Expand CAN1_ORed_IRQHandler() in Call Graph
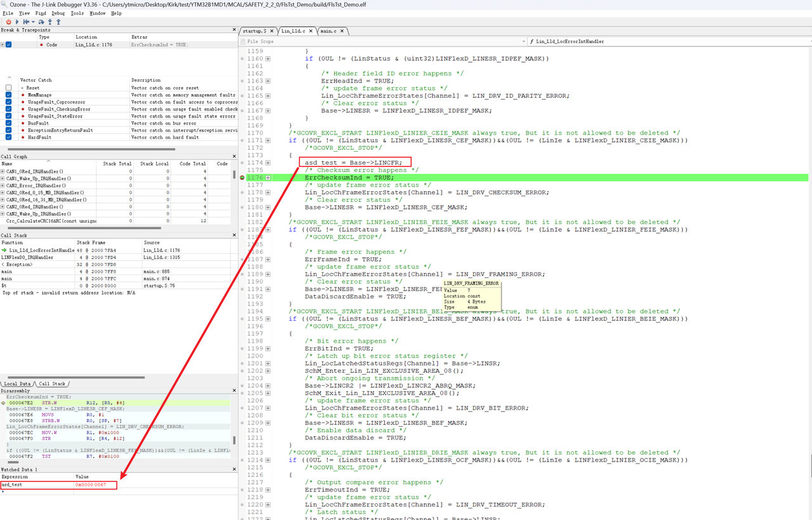This screenshot has width=812, height=520. (3, 171)
